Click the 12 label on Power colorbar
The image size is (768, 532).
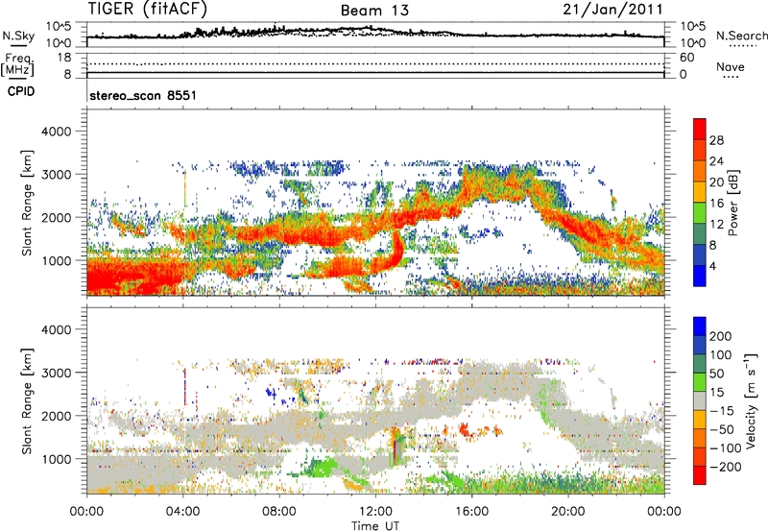click(x=716, y=225)
